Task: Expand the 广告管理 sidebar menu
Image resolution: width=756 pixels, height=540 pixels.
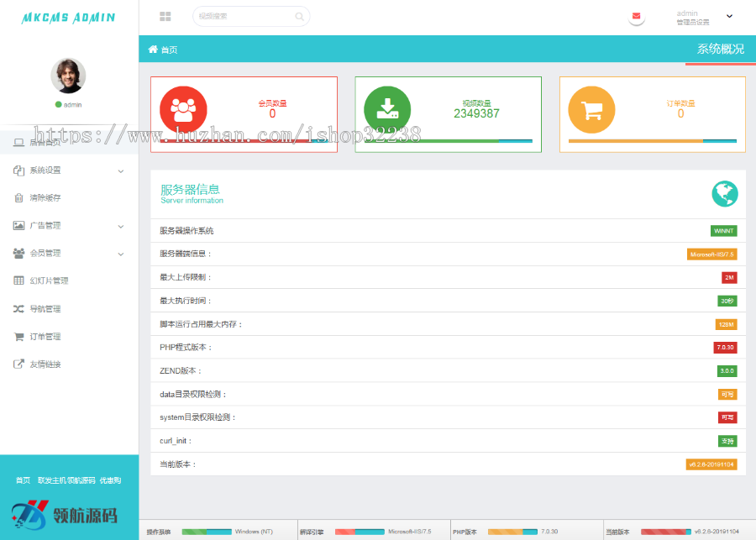Action: click(50, 225)
